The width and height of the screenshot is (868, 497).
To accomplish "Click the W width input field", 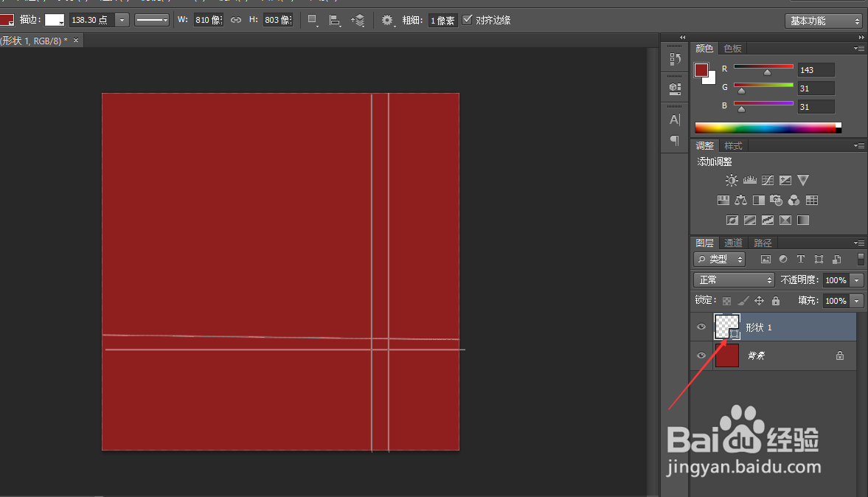I will click(x=208, y=20).
